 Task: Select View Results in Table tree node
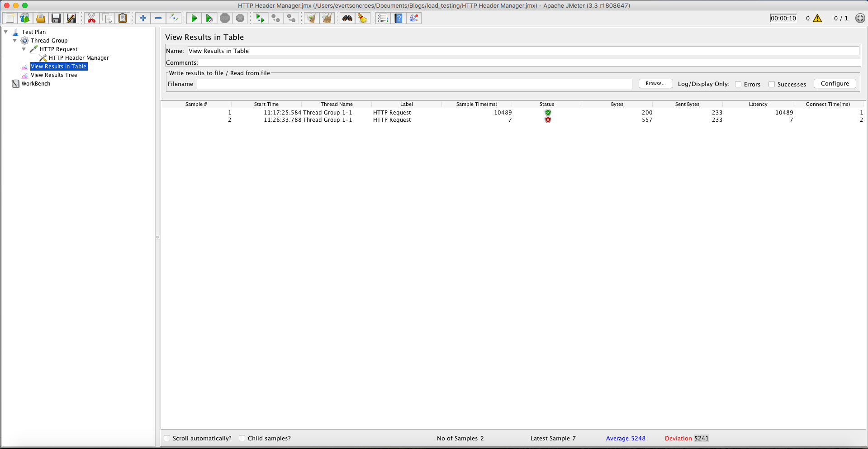coord(58,67)
